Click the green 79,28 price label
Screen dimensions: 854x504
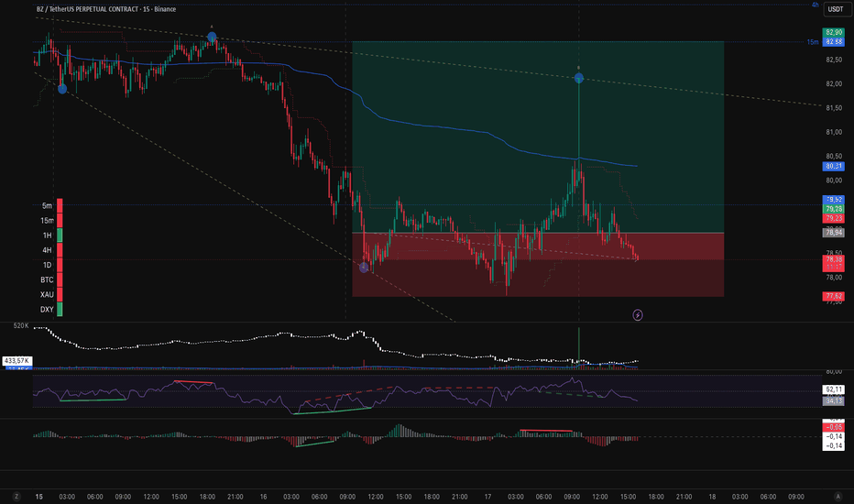[x=833, y=209]
